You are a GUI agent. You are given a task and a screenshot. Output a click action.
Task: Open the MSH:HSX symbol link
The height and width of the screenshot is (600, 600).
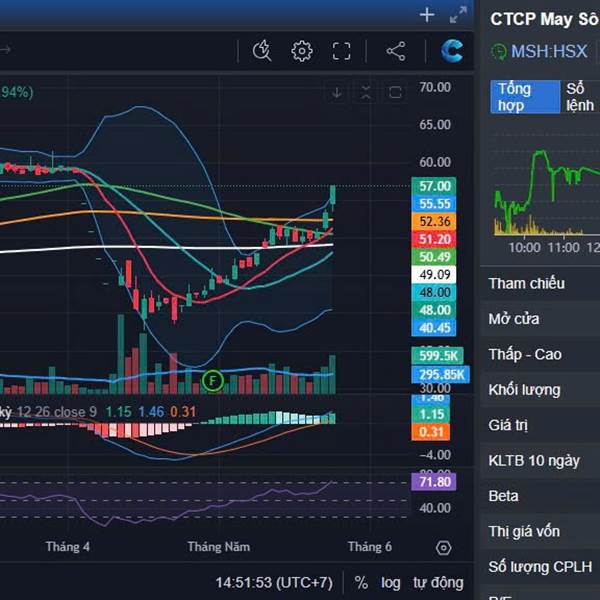click(549, 51)
